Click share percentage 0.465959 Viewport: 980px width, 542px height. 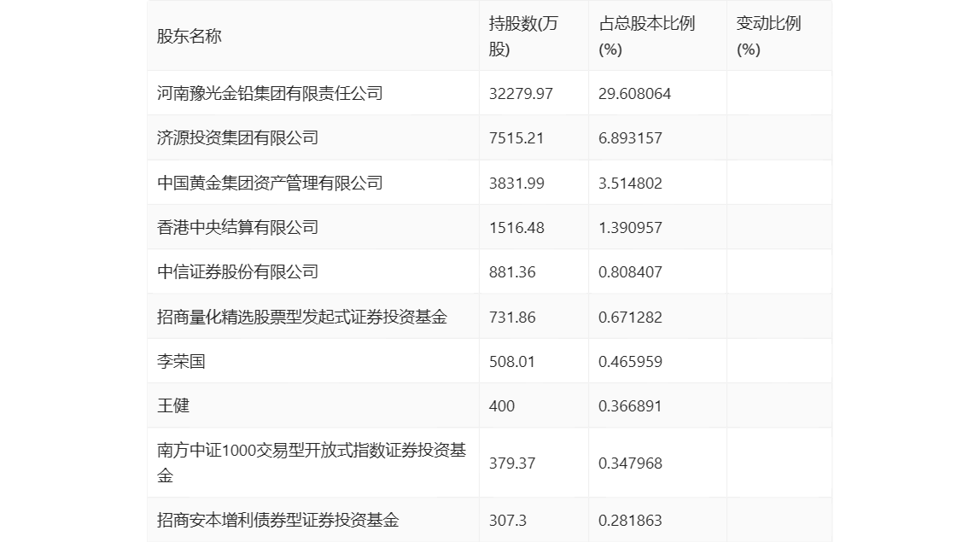(x=630, y=361)
